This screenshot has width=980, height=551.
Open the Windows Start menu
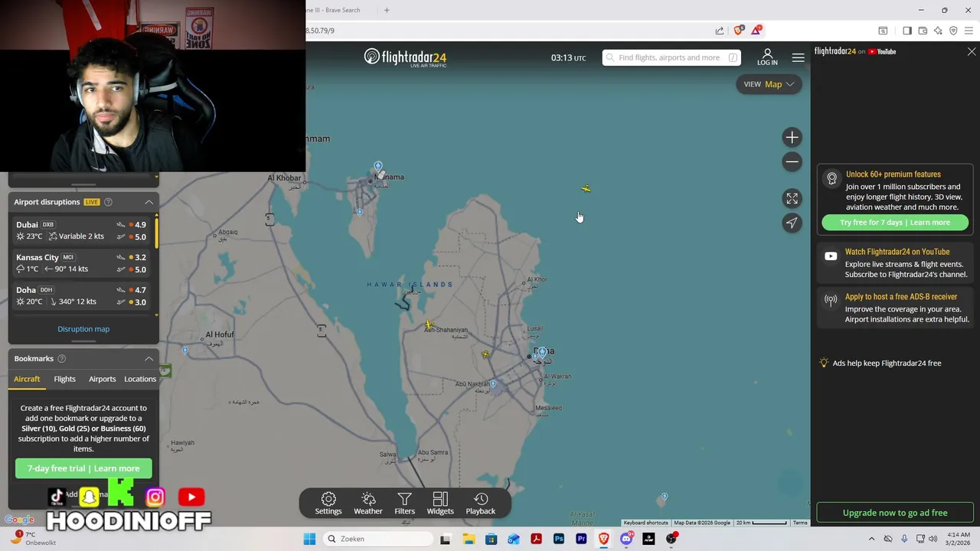309,539
